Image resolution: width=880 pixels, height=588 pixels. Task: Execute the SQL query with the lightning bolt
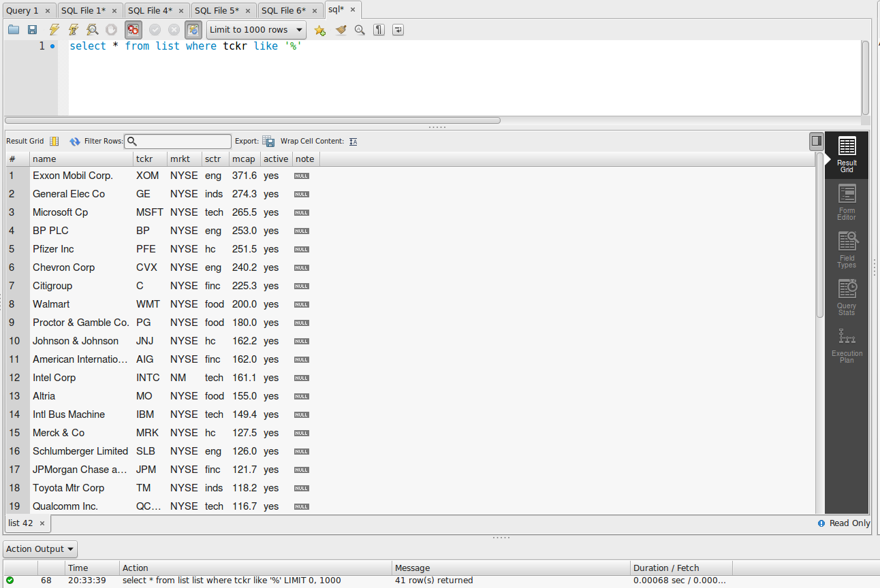[52, 29]
